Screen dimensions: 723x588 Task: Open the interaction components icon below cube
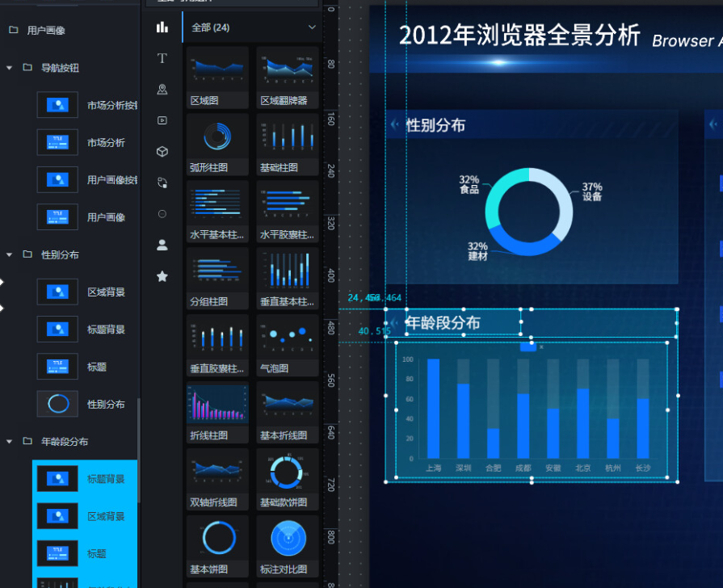[x=162, y=183]
